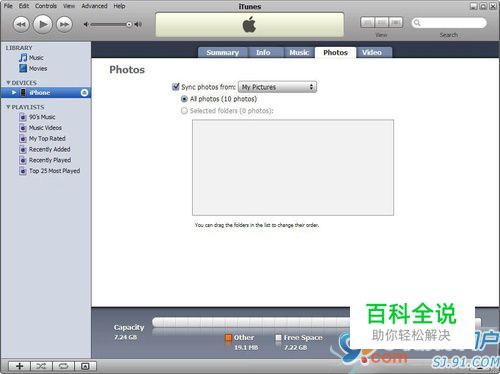500x374 pixels.
Task: Eject the iPhone
Action: 84,93
